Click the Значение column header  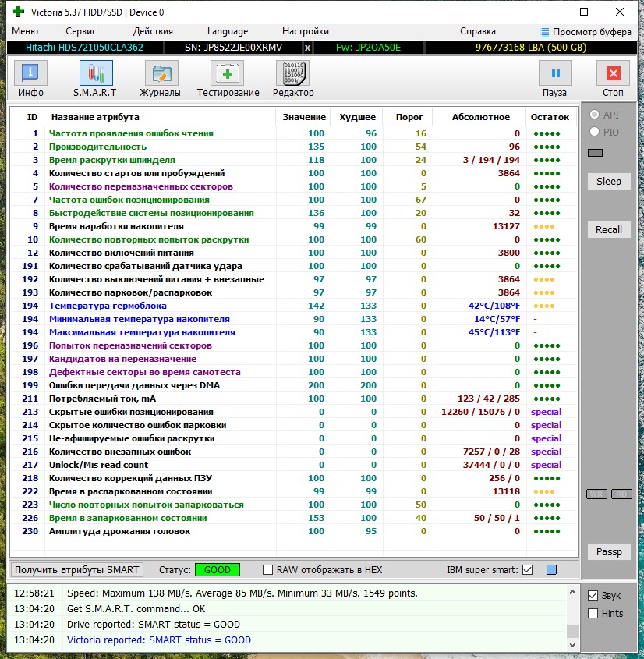[304, 117]
